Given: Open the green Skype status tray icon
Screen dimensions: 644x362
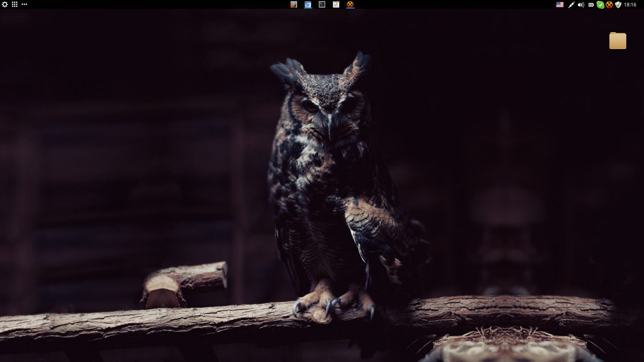Looking at the screenshot, I should tap(600, 5).
